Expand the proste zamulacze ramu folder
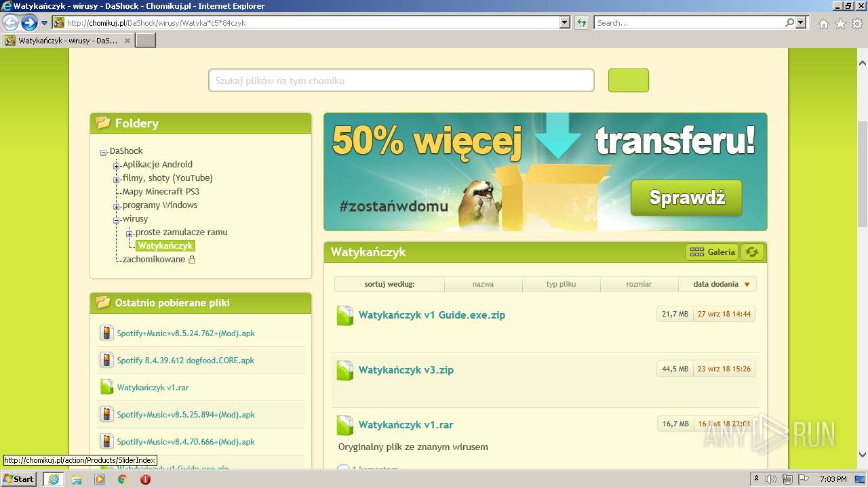 pyautogui.click(x=130, y=234)
